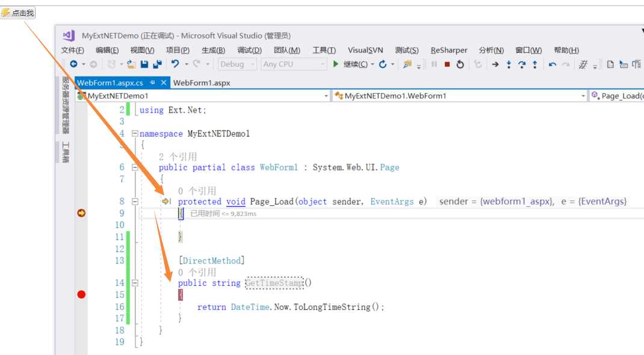Click the new file page icon on toolbar
644x355 pixels.
tap(610, 64)
